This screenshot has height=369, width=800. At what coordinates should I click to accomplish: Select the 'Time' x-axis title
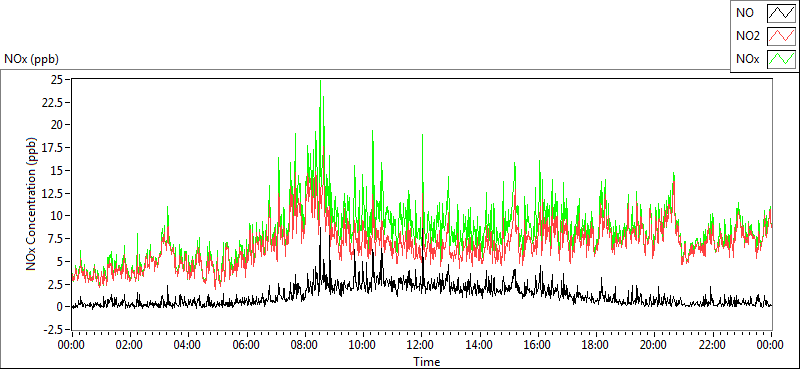point(426,362)
